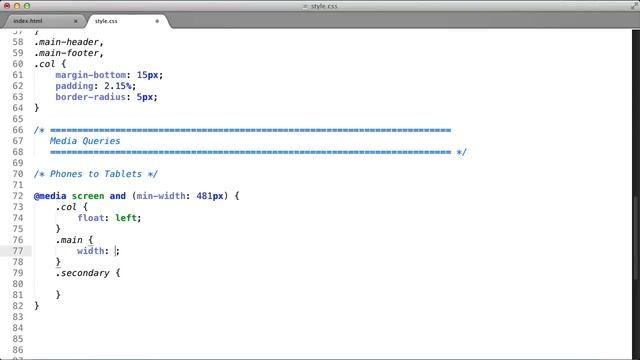640x360 pixels.
Task: Click line number 77 in the gutter
Action: click(x=18, y=251)
